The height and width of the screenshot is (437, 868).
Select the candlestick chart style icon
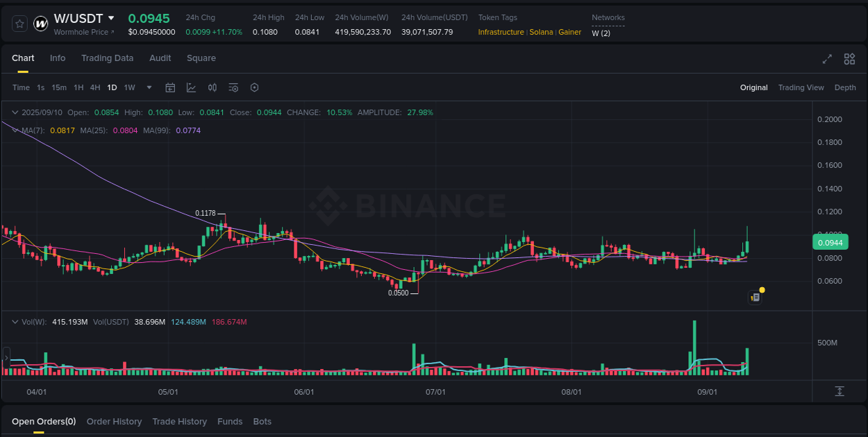pyautogui.click(x=212, y=87)
